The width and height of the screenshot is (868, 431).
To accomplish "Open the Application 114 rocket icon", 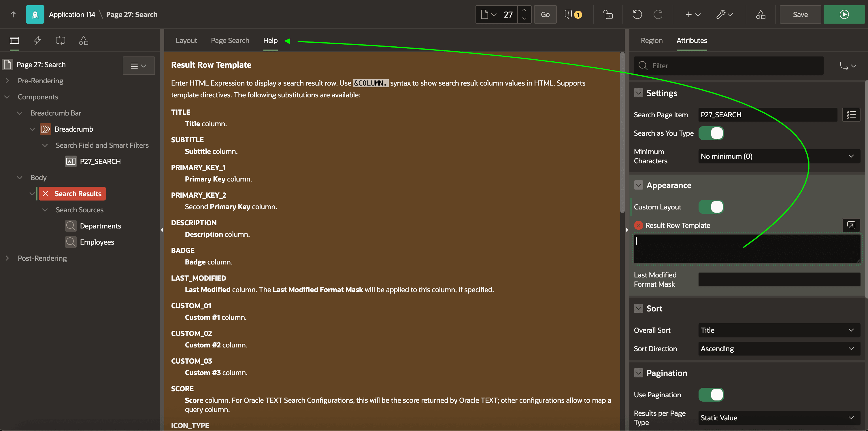I will click(35, 14).
